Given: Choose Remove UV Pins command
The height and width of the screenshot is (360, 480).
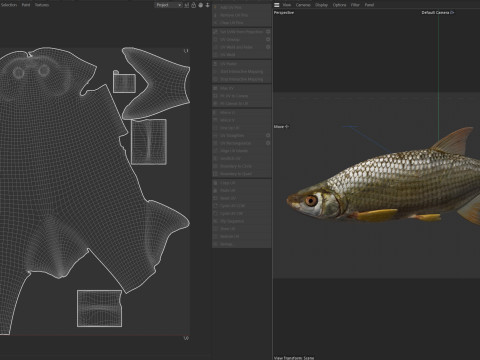Looking at the screenshot, I should point(242,15).
